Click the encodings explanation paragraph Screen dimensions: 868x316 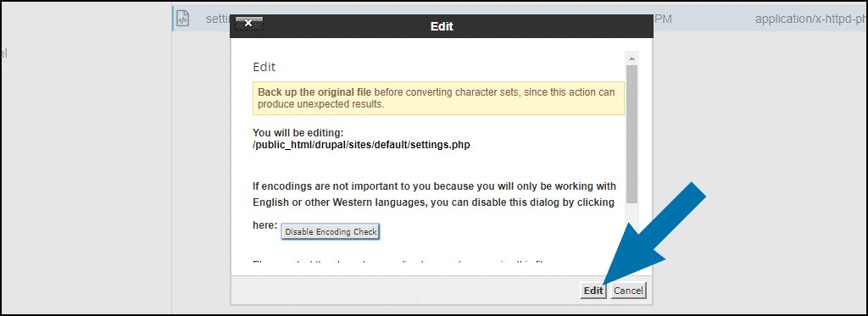tap(435, 194)
